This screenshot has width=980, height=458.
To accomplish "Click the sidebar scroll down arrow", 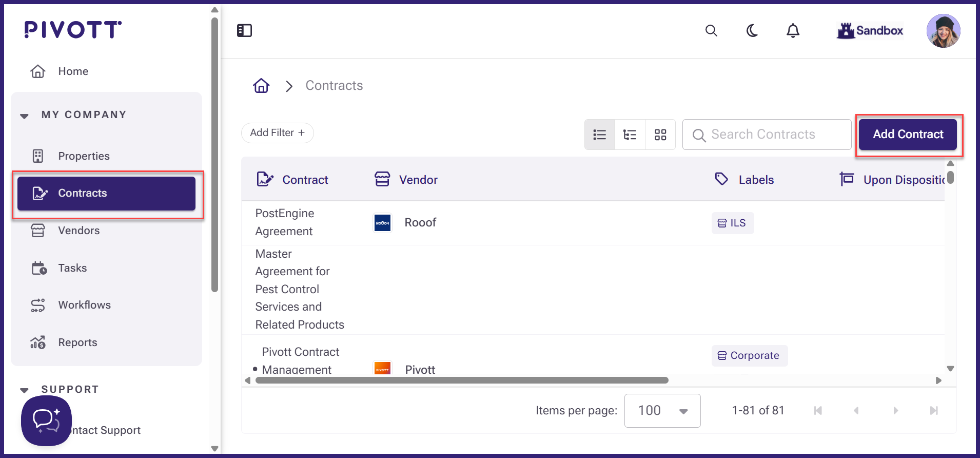I will click(x=214, y=449).
